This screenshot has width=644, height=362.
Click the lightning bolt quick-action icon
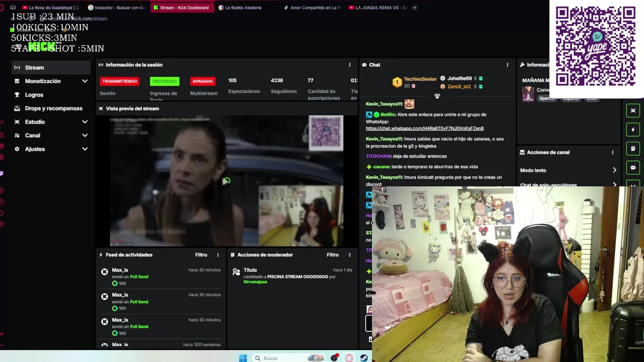click(x=633, y=130)
